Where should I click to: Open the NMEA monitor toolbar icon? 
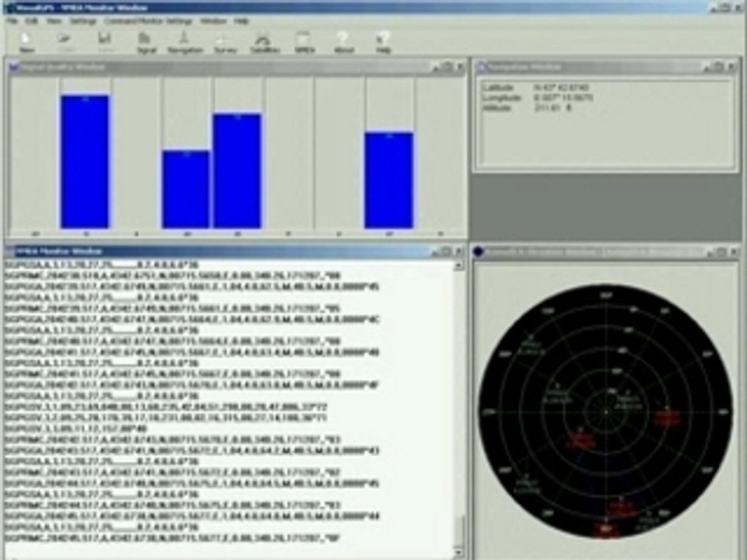tap(304, 42)
